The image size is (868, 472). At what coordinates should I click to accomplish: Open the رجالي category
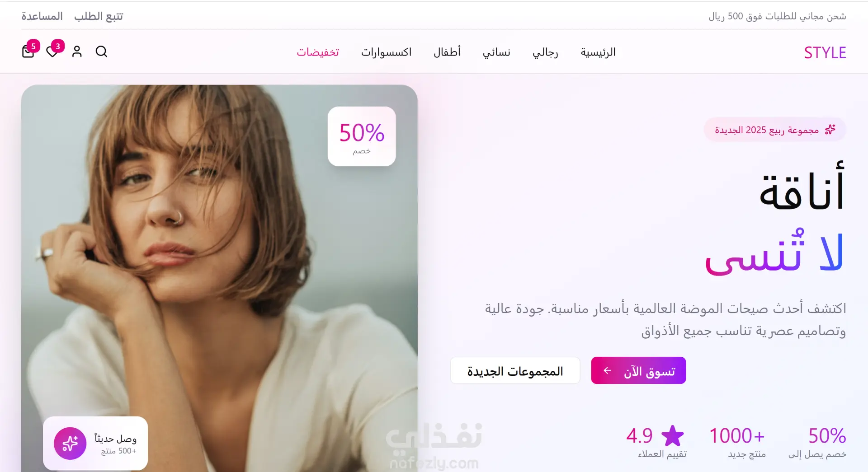point(545,52)
